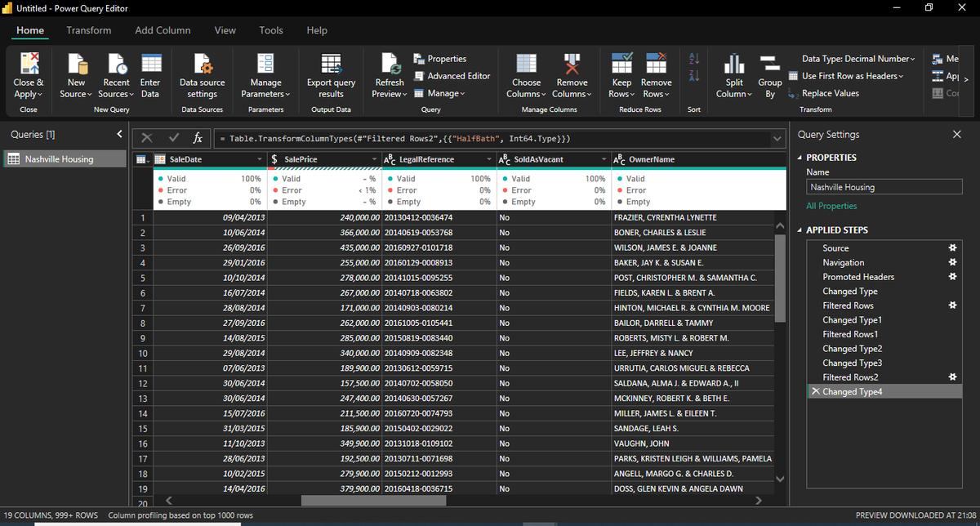980x526 pixels.
Task: Click the table corner menu icon
Action: point(141,159)
